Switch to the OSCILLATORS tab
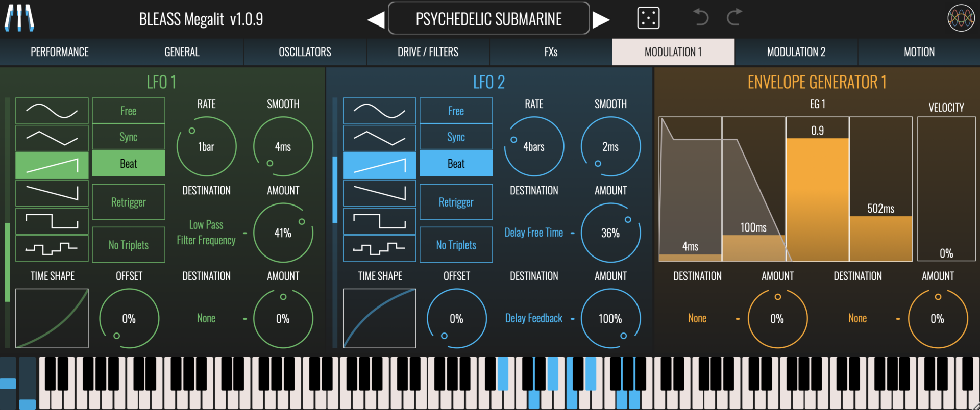Screen dimensions: 980x410 pos(305,52)
